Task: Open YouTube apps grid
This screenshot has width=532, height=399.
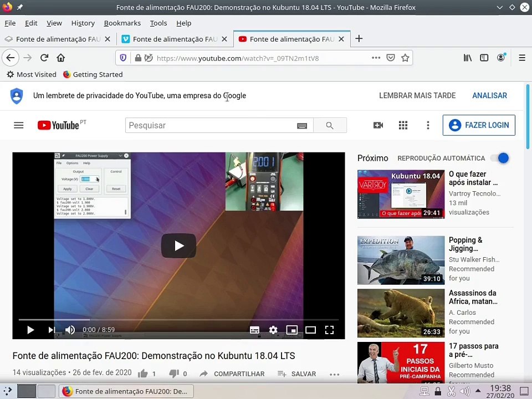Action: coord(403,125)
